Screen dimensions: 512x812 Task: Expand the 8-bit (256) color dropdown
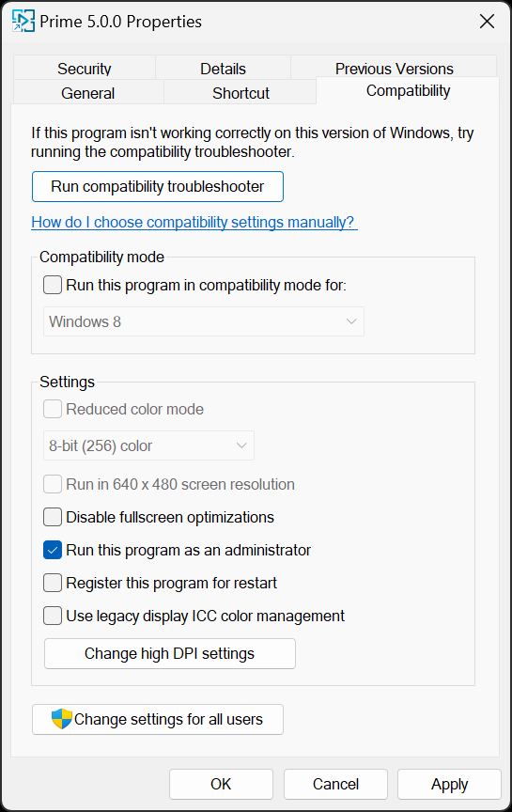[x=148, y=445]
